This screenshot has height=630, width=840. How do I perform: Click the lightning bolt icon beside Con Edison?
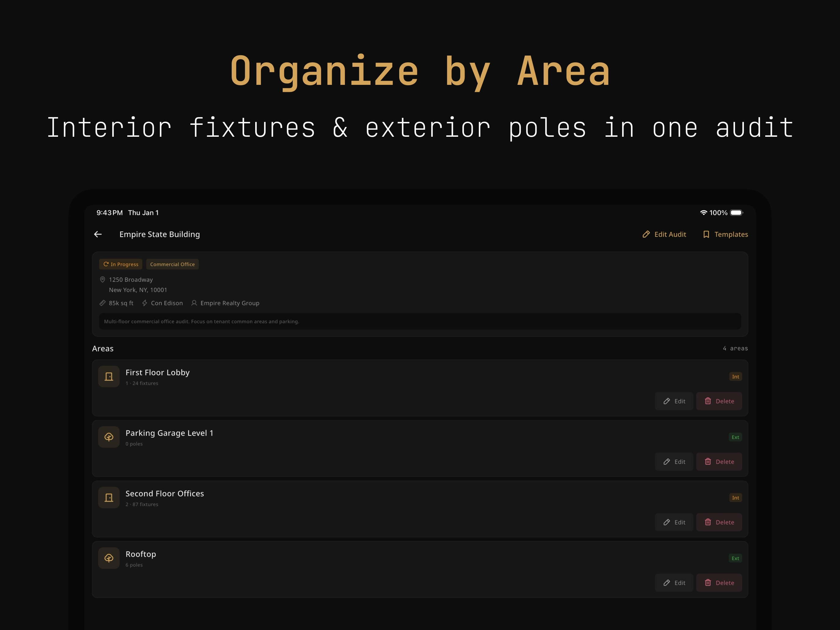(145, 303)
